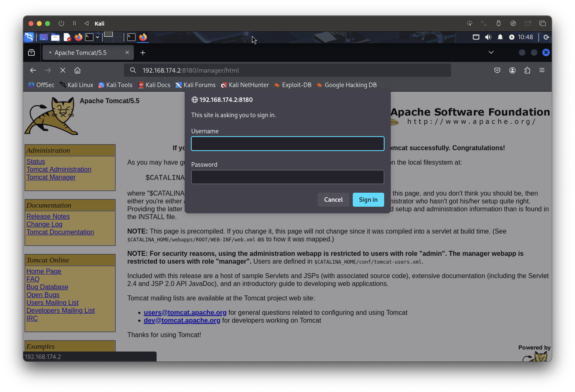Expand the terminal launcher dropdown arrow
Screen dimensions: 575x392
97,37
